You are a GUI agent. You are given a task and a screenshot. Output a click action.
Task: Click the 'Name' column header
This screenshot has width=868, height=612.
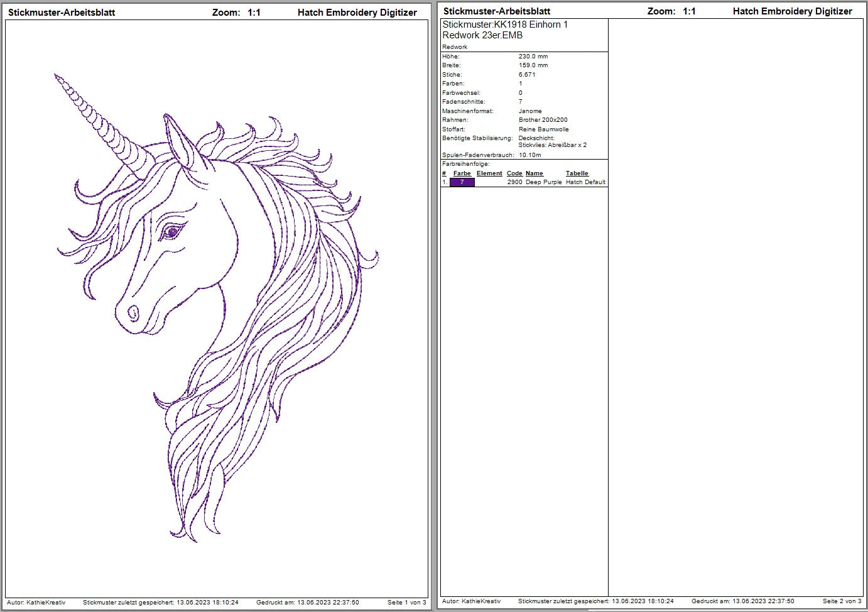point(534,173)
